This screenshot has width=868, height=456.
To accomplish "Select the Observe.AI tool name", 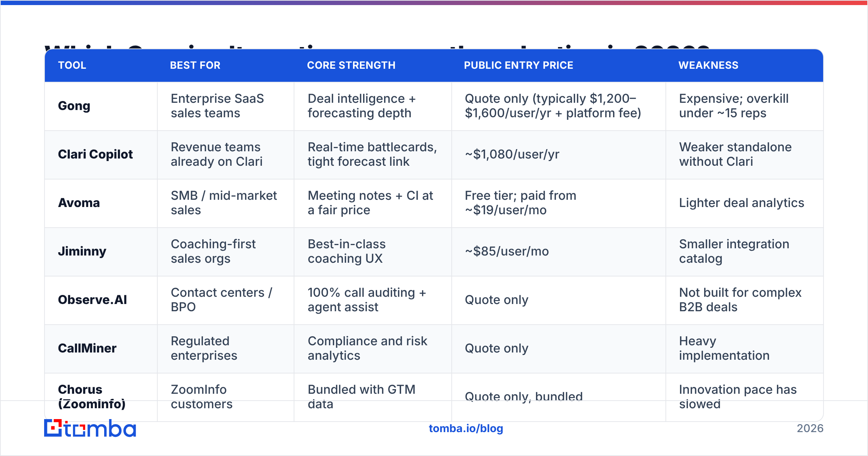I will pyautogui.click(x=93, y=300).
